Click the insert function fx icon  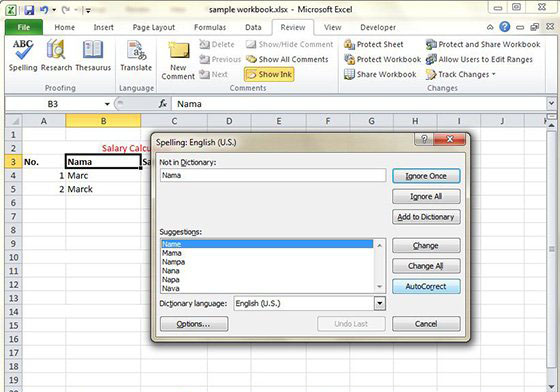(x=163, y=104)
